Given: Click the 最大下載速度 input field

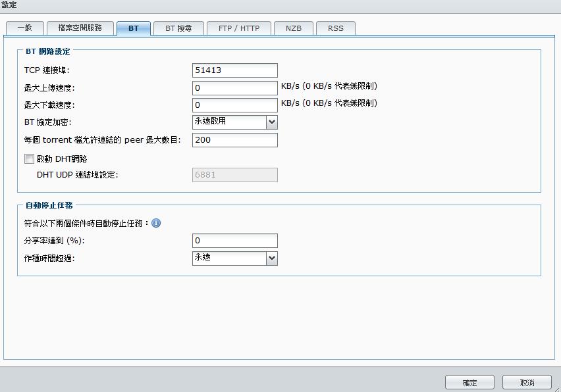Looking at the screenshot, I should coord(235,105).
